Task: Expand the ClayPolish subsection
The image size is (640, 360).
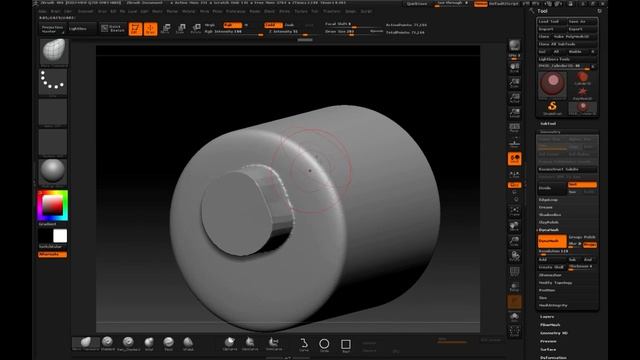Action: (x=549, y=222)
